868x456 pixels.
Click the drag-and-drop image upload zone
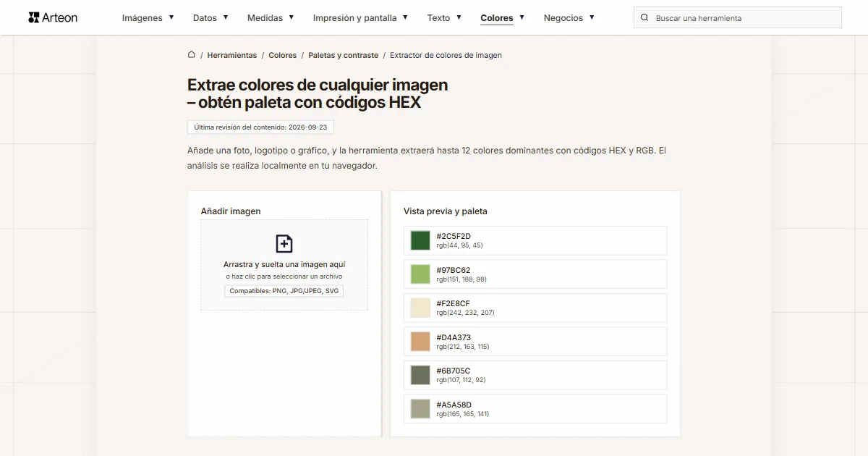tap(284, 265)
